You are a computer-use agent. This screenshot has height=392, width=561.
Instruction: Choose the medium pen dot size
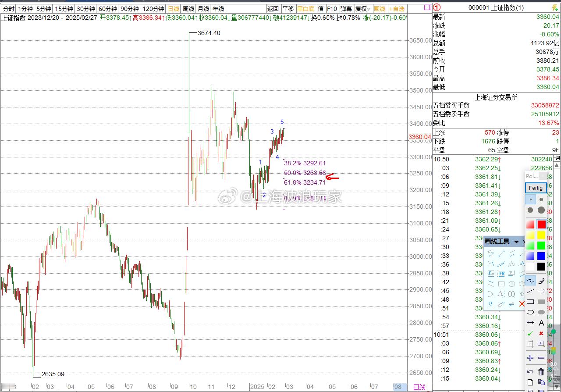pyautogui.click(x=530, y=210)
